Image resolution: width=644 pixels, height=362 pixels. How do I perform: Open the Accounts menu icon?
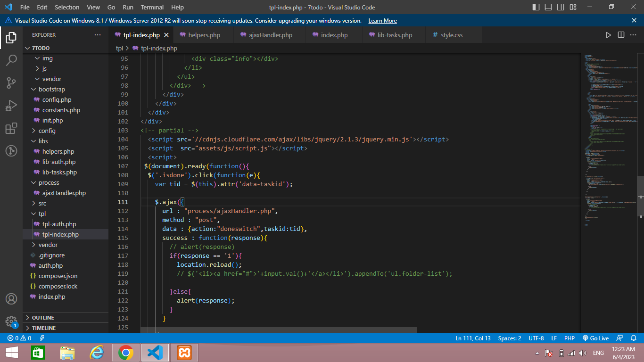tap(11, 299)
